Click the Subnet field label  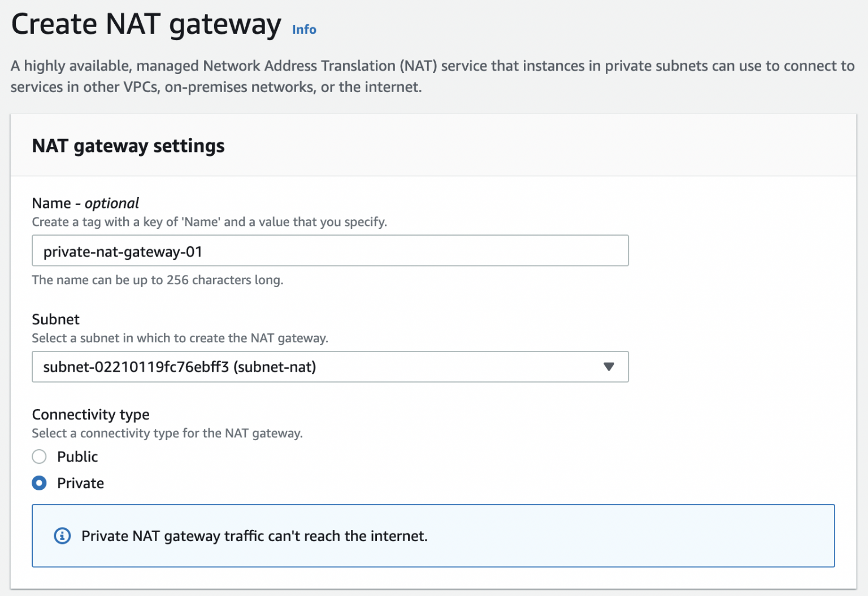tap(55, 319)
